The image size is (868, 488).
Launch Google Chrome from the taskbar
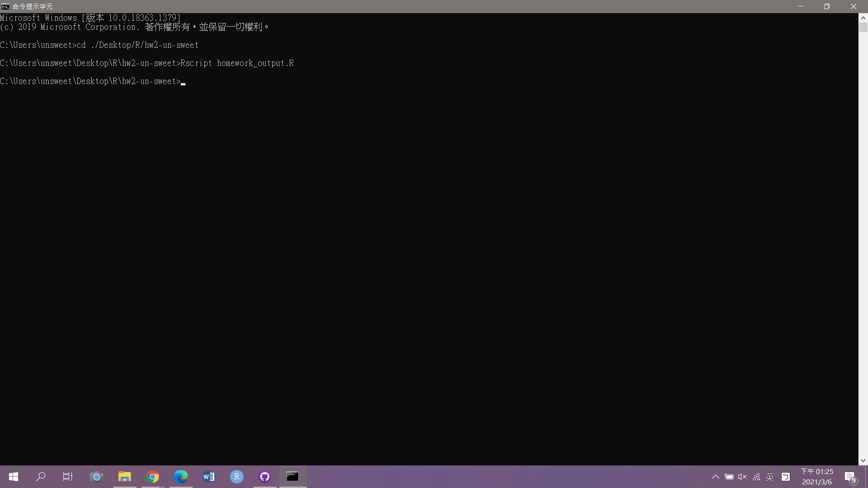point(153,477)
